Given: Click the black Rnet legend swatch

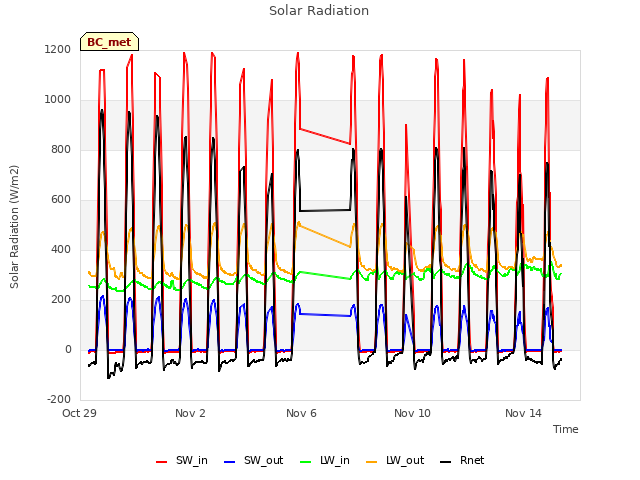Looking at the screenshot, I should (446, 462).
